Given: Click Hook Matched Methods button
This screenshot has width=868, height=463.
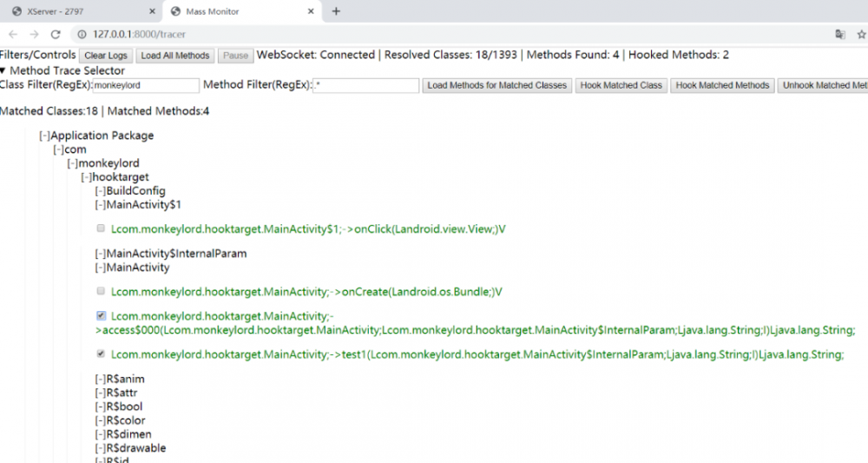Looking at the screenshot, I should click(x=722, y=85).
